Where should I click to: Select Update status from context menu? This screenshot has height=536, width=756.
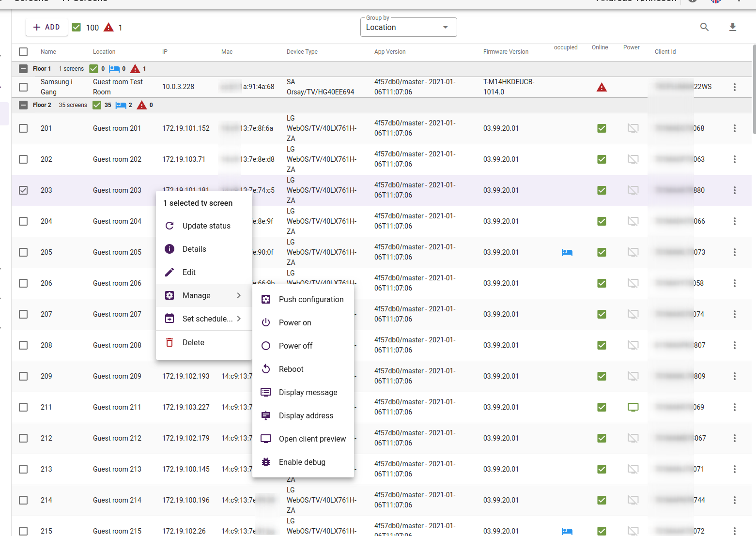[204, 226]
